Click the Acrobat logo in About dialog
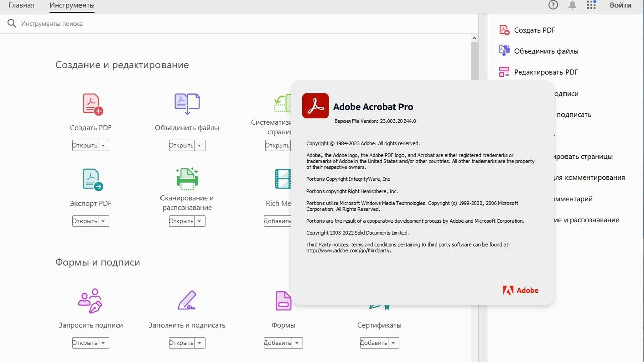This screenshot has height=362, width=644. [x=315, y=106]
